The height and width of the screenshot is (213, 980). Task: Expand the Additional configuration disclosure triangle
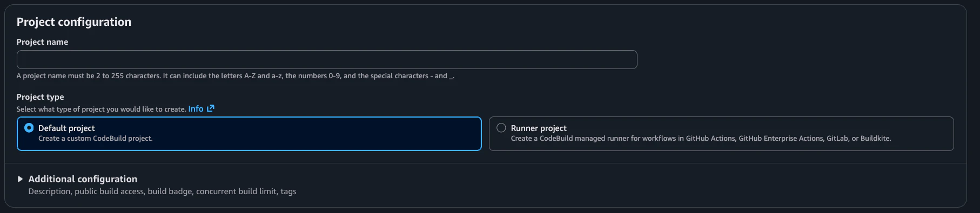(x=20, y=179)
